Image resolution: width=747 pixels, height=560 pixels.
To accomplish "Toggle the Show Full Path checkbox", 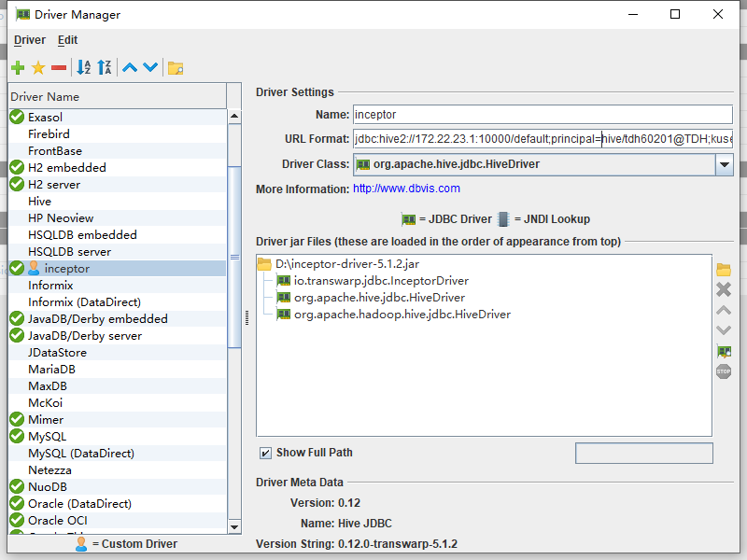I will 266,453.
